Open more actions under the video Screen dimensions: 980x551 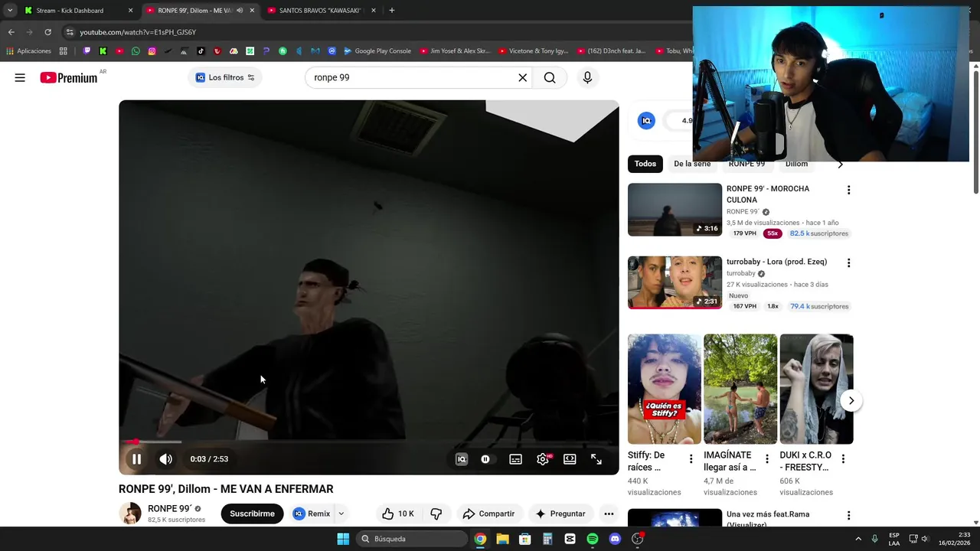coord(609,514)
